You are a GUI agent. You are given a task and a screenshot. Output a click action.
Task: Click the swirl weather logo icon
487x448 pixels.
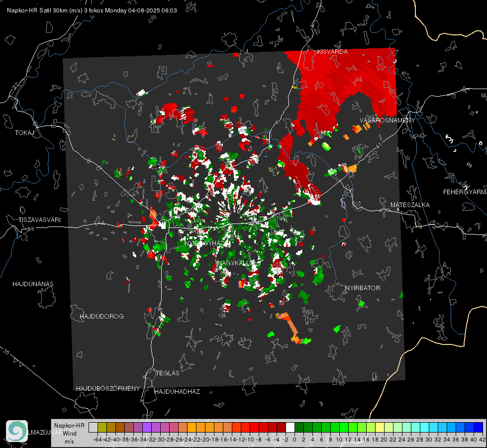(17, 431)
